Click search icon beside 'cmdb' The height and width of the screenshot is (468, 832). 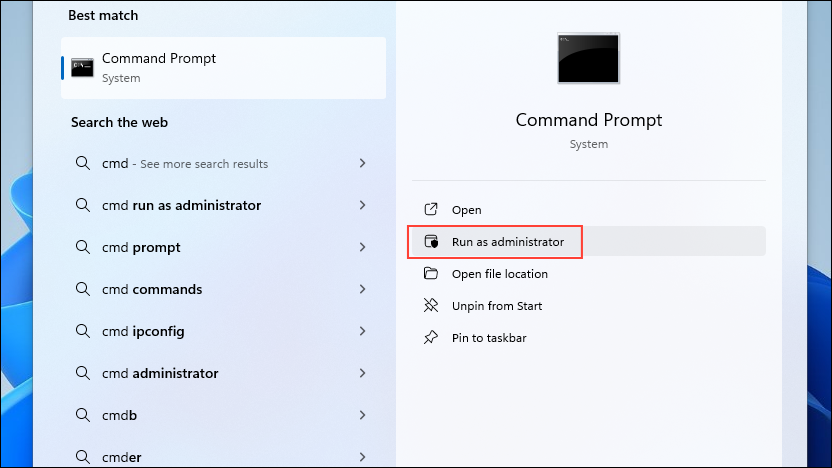coord(82,414)
